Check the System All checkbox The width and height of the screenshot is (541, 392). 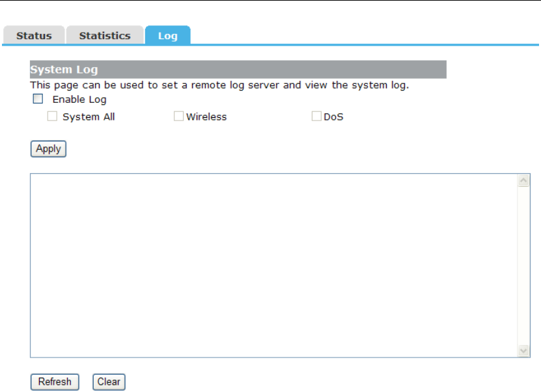(52, 117)
